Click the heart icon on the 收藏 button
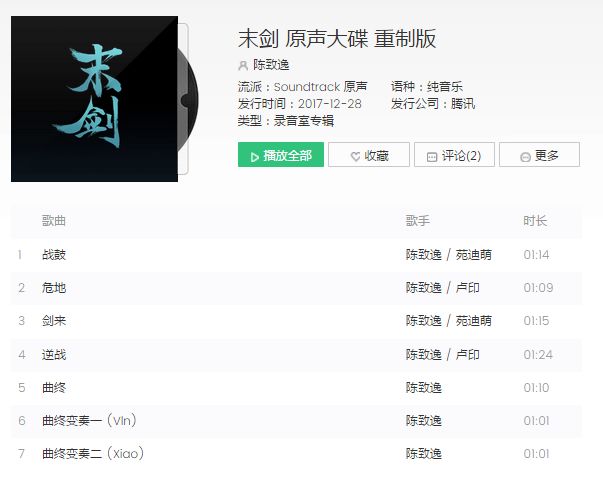 pyautogui.click(x=355, y=156)
